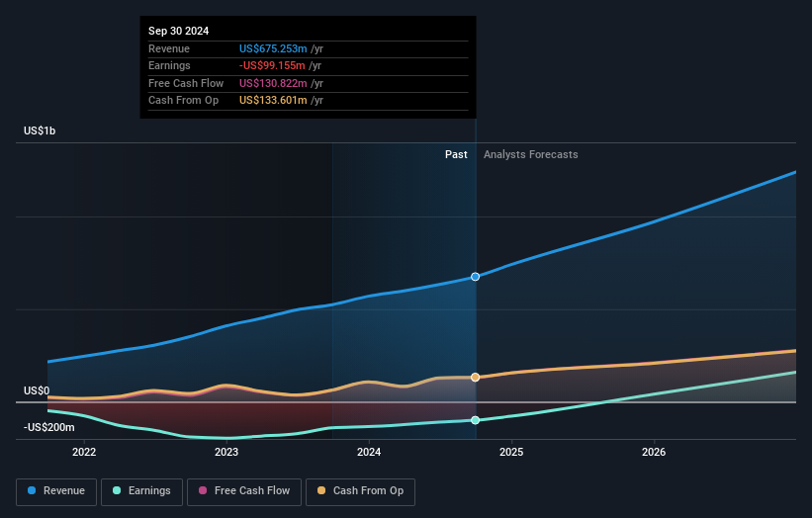Click the 2023 x-axis label
The image size is (812, 518).
click(226, 453)
